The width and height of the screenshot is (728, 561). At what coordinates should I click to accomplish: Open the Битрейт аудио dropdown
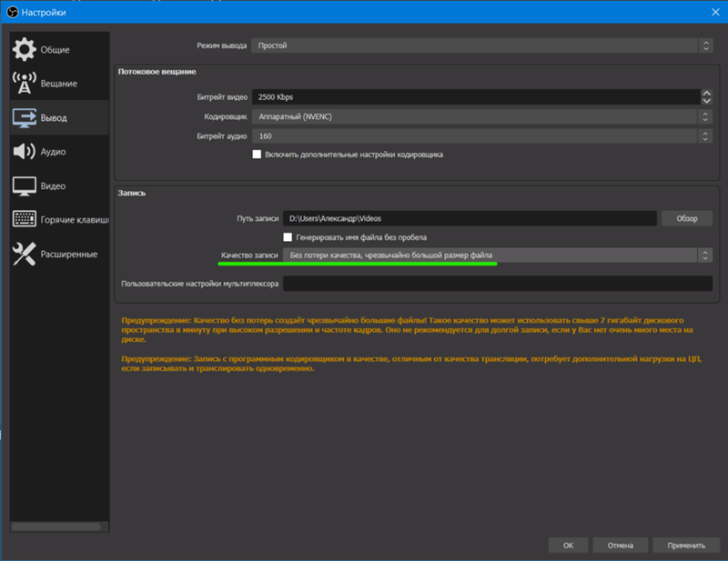tap(481, 135)
